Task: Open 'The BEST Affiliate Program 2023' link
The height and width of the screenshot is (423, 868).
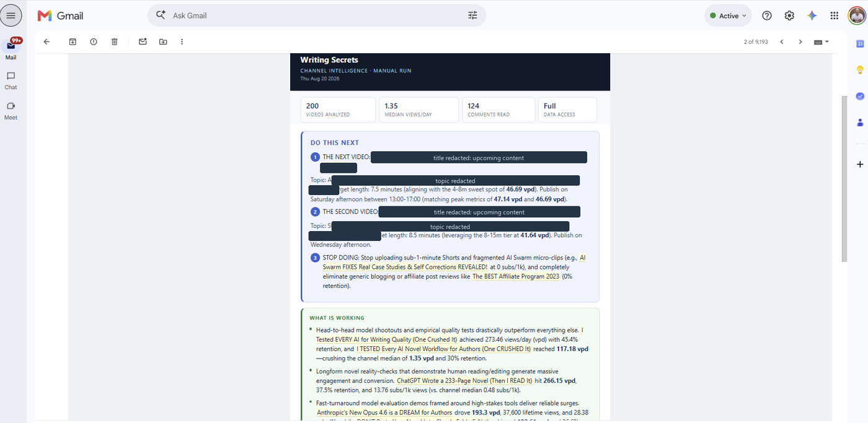Action: point(516,276)
